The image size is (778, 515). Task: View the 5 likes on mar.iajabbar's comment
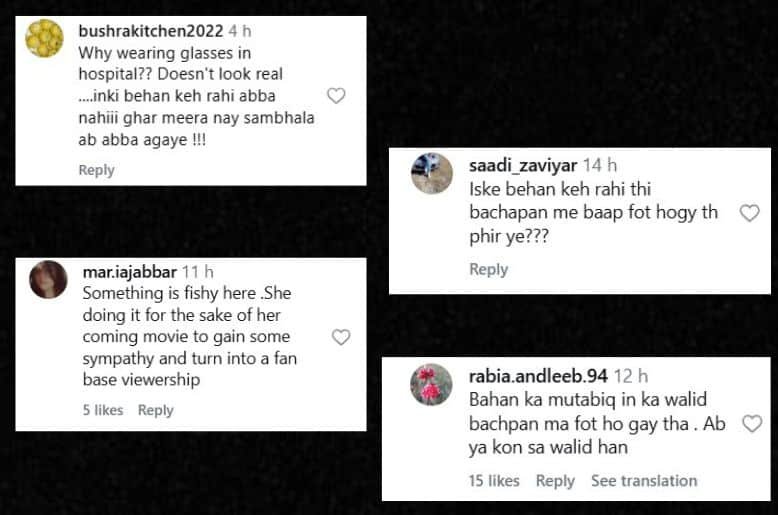(102, 410)
